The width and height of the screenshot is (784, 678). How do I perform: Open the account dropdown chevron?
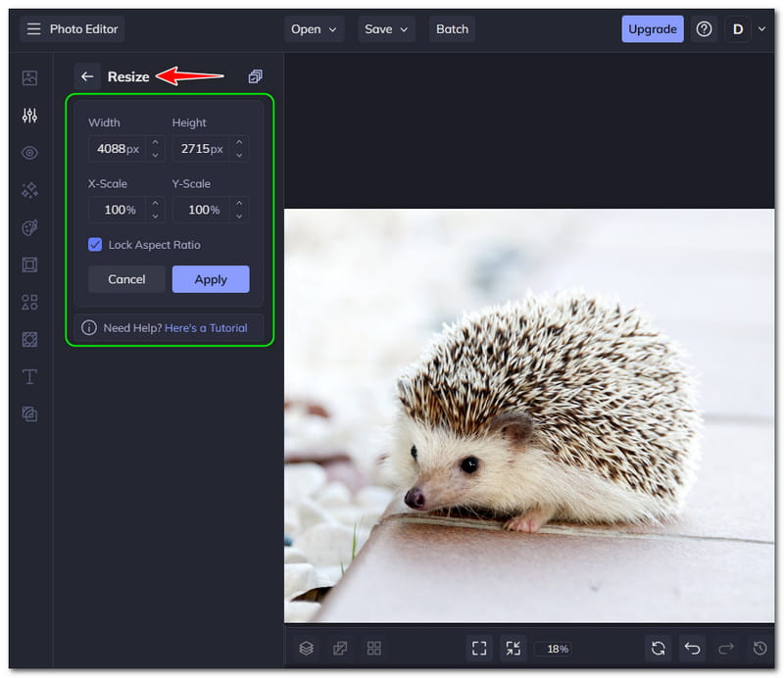point(761,29)
